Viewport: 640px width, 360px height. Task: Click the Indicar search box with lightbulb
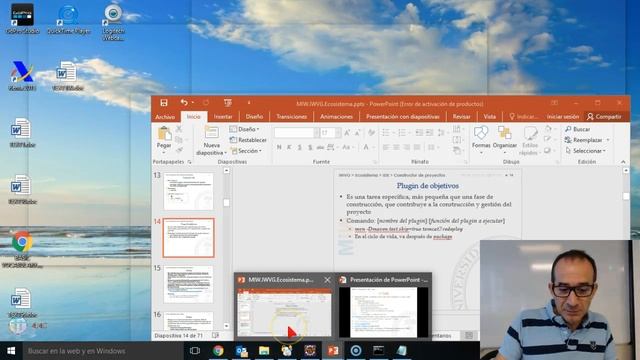pyautogui.click(x=523, y=117)
